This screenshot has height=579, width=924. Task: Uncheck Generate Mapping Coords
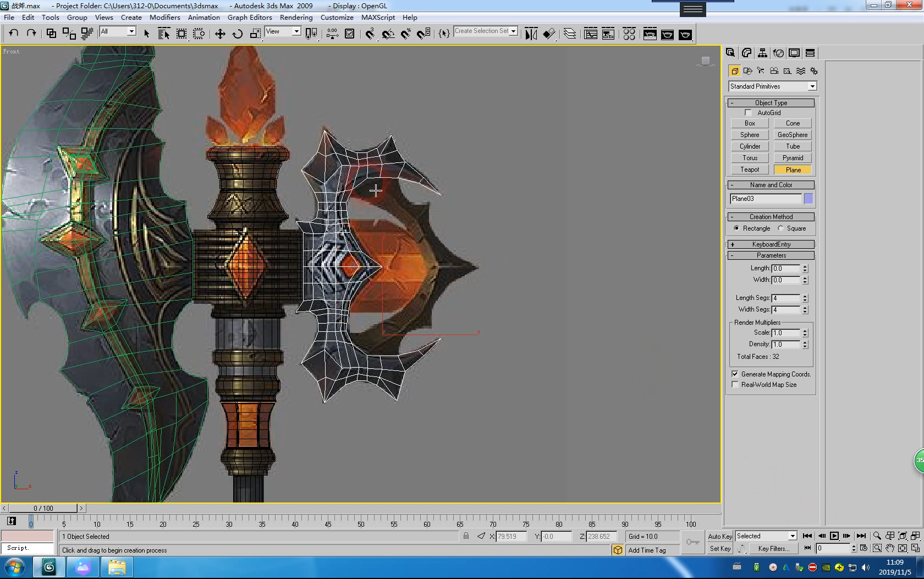[x=735, y=374]
